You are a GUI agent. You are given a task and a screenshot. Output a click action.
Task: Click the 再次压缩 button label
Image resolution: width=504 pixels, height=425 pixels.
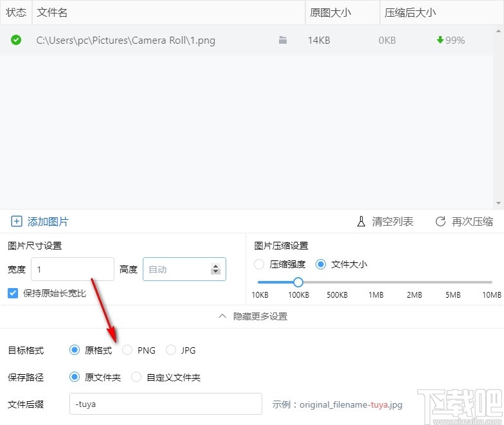click(x=472, y=221)
